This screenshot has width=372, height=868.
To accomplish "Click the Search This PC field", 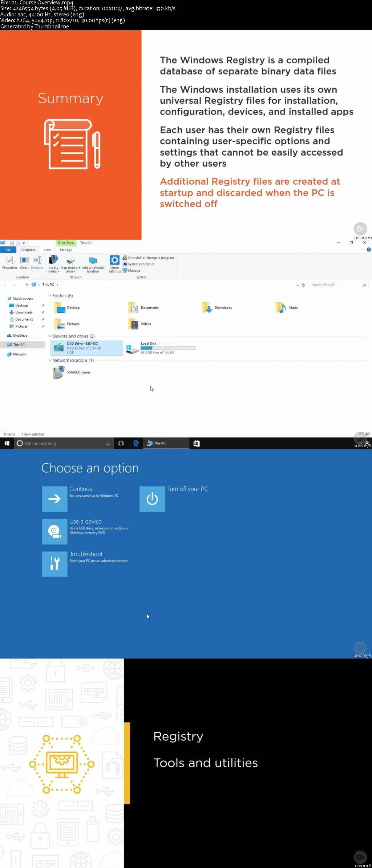I will 339,285.
